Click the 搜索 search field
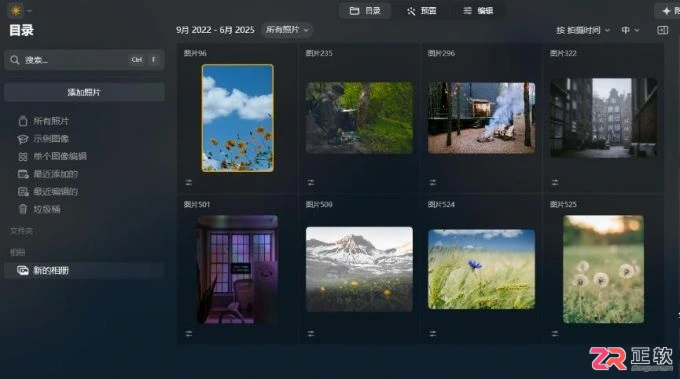Image resolution: width=680 pixels, height=379 pixels. click(x=84, y=60)
